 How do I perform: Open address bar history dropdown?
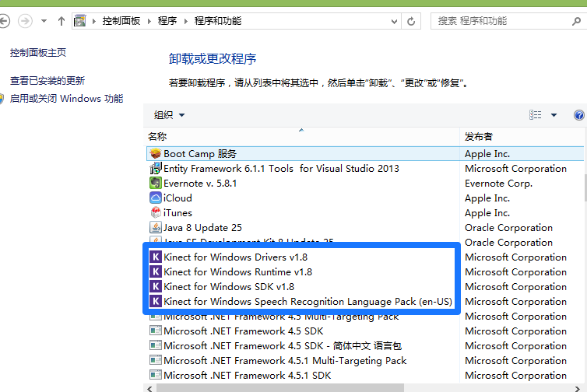click(394, 21)
